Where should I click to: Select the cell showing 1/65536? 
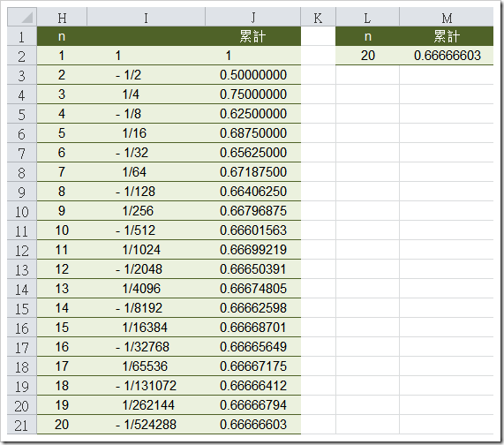point(146,366)
